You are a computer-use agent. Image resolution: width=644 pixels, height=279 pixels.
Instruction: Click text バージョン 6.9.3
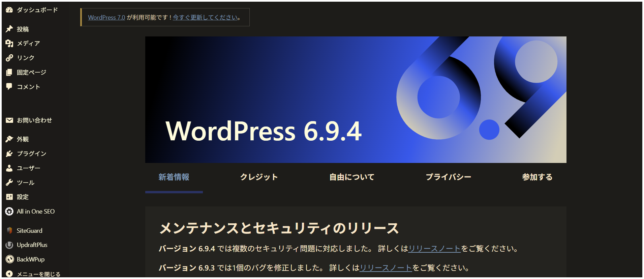[x=187, y=268]
